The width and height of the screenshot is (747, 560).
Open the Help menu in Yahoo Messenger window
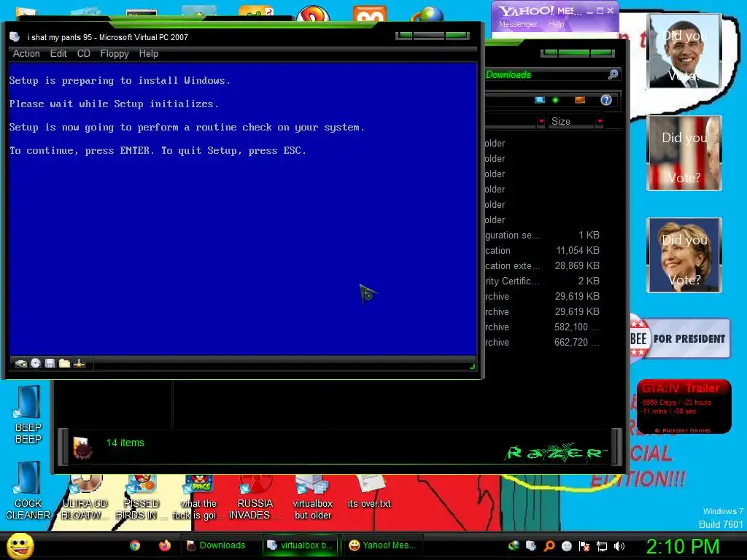(556, 24)
